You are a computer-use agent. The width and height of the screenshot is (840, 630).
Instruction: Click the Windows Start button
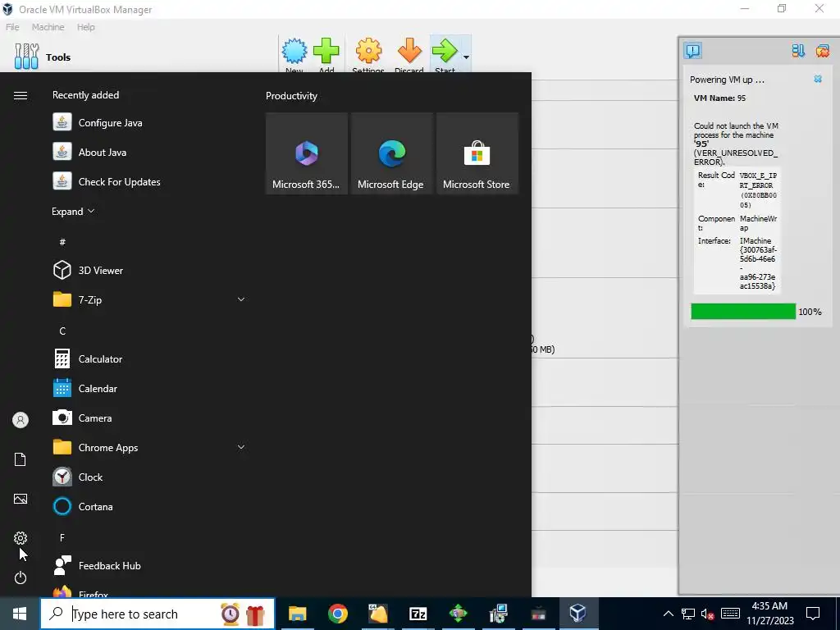[20, 614]
